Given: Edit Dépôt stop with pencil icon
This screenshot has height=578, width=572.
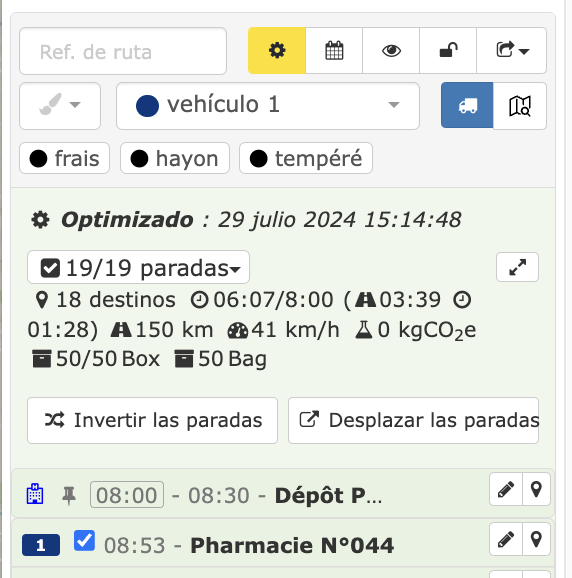Looking at the screenshot, I should [506, 490].
